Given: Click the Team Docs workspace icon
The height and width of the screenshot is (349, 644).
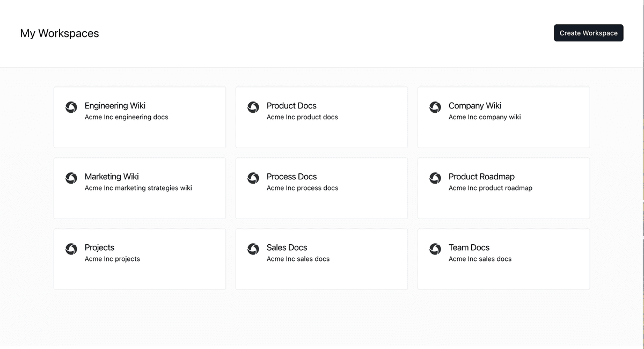Looking at the screenshot, I should click(x=435, y=249).
